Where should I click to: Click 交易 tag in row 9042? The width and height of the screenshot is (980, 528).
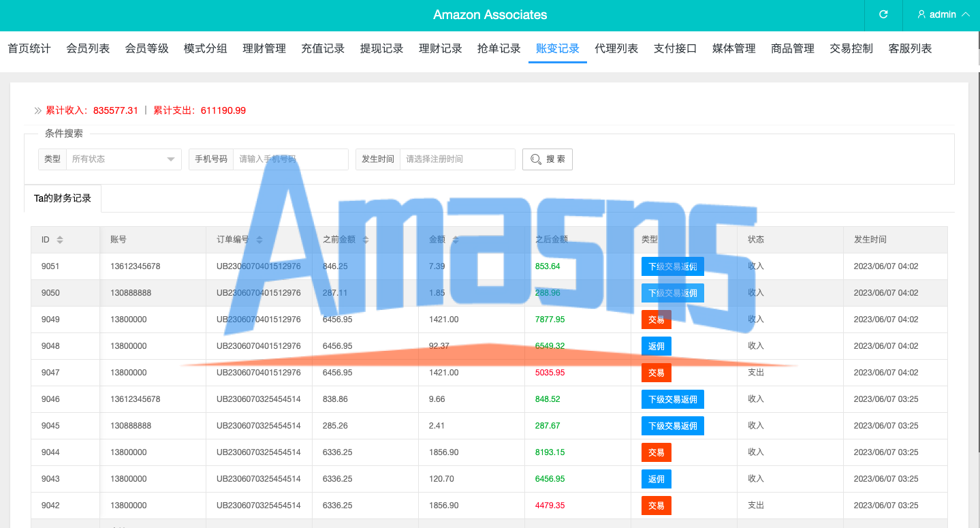(657, 506)
